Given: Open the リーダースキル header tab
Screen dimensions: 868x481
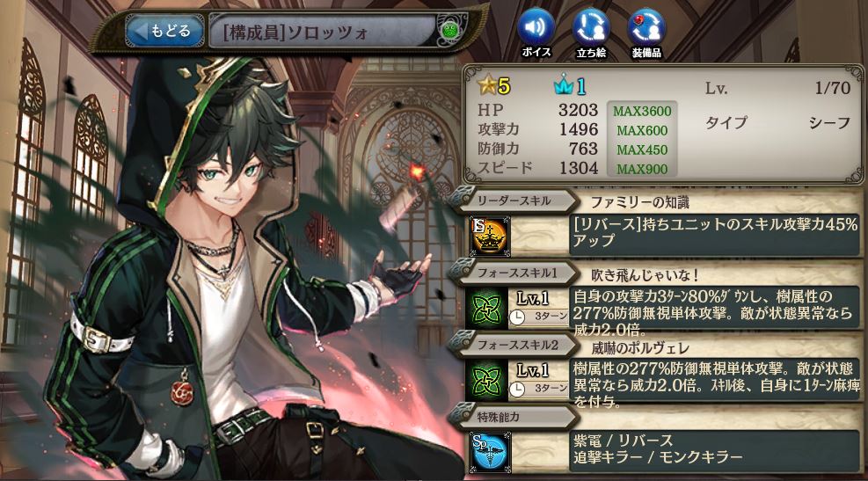Looking at the screenshot, I should [x=512, y=200].
